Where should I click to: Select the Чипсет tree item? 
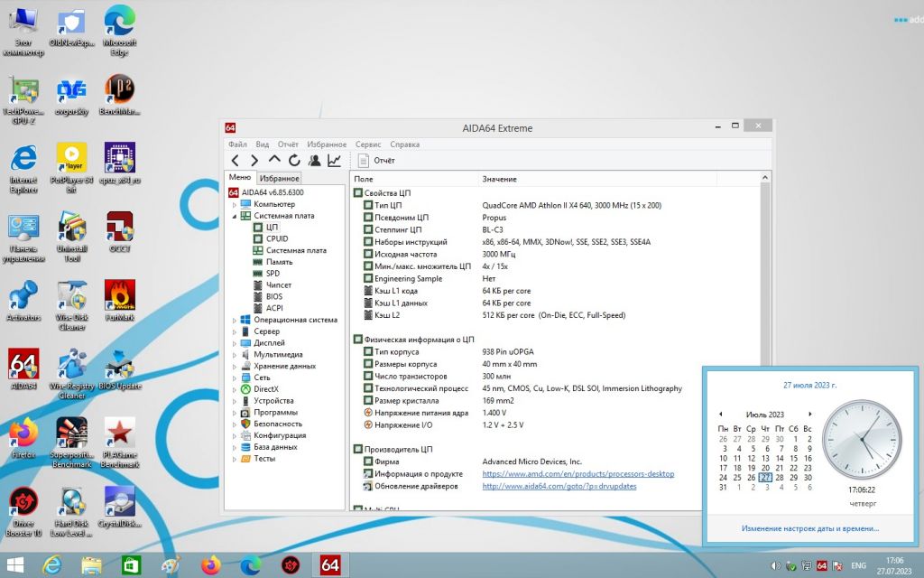pos(273,284)
